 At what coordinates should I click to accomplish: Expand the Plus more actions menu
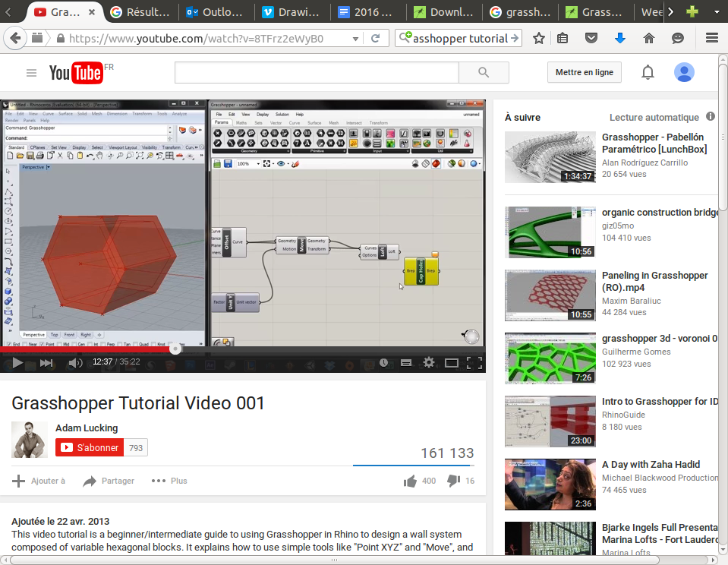click(x=169, y=481)
